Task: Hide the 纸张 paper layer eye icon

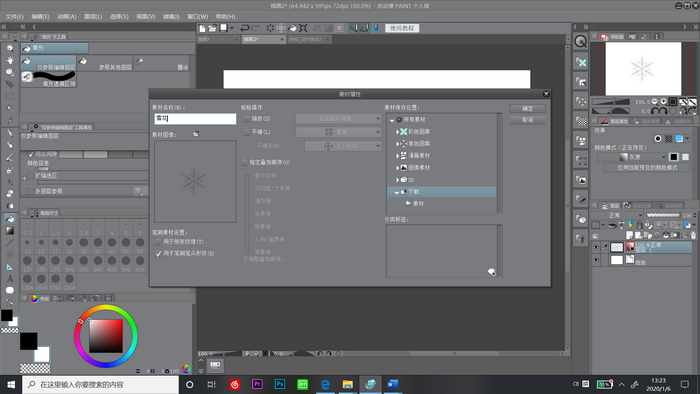Action: [x=596, y=260]
